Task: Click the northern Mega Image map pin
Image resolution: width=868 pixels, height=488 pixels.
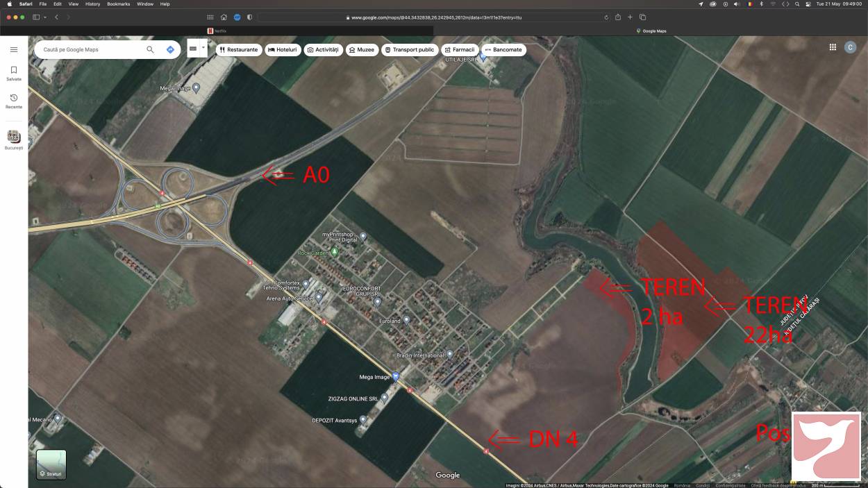Action: point(196,88)
